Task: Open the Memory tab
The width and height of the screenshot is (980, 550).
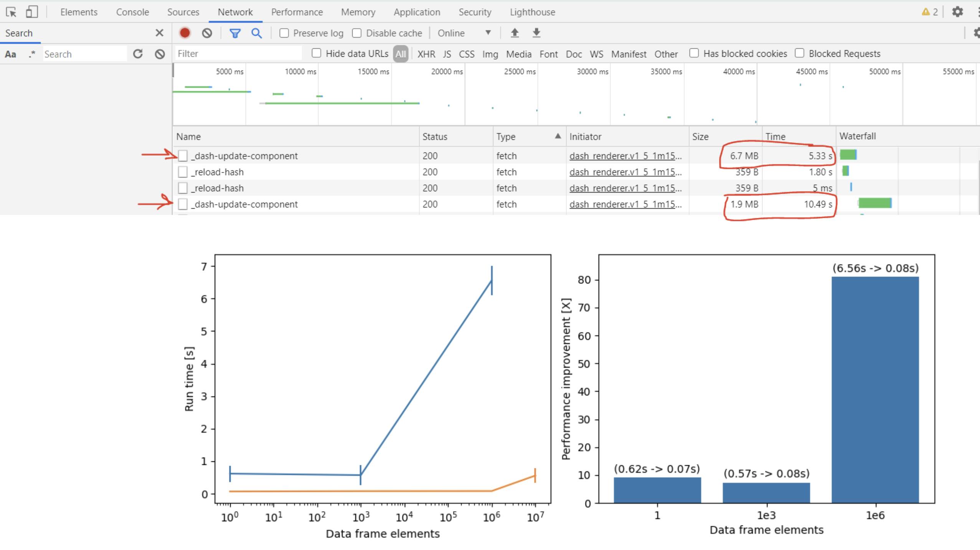Action: coord(358,12)
